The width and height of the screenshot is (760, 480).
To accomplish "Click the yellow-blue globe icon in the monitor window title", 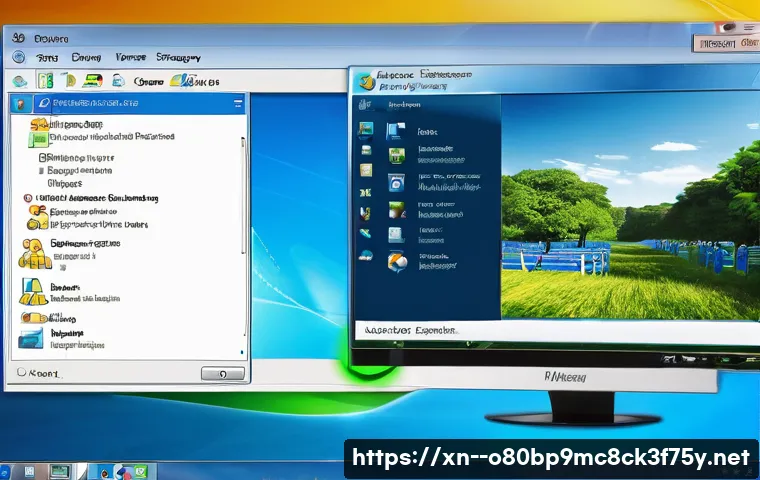I will (366, 81).
